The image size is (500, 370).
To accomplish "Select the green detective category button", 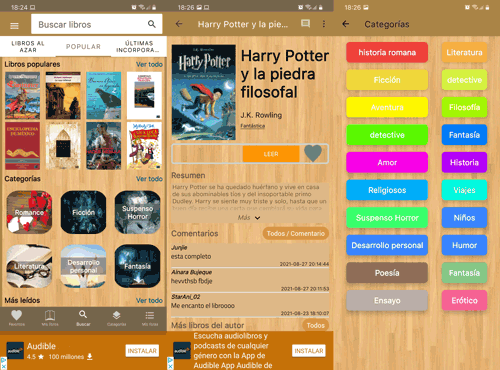I will pos(387,135).
